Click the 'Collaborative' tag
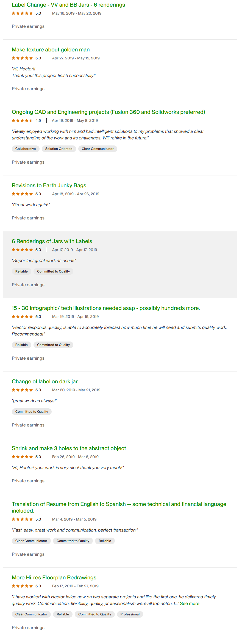 [26, 149]
